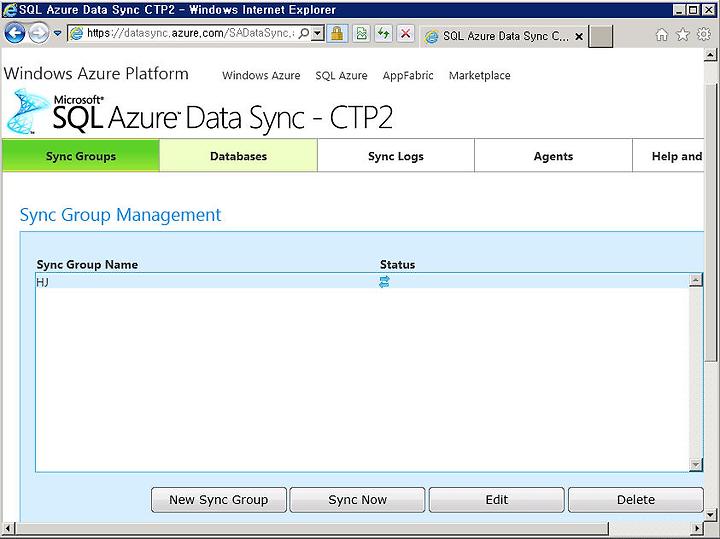720x539 pixels.
Task: Click the SQL Azure Data Sync logo
Action: point(199,113)
